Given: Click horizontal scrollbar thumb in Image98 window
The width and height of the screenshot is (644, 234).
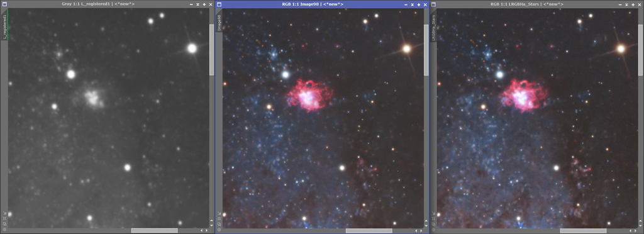Looking at the screenshot, I should coord(369,231).
